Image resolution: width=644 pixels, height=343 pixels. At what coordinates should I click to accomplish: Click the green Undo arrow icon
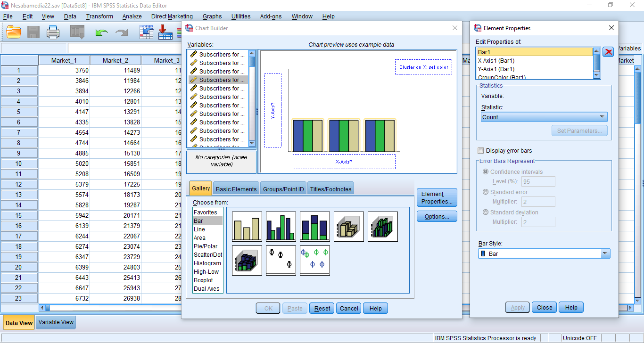click(101, 33)
